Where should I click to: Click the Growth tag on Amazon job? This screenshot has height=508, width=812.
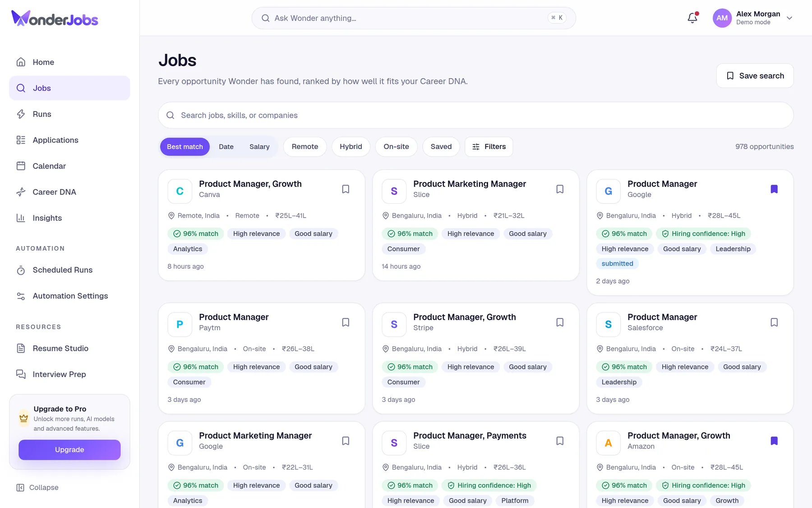point(727,501)
